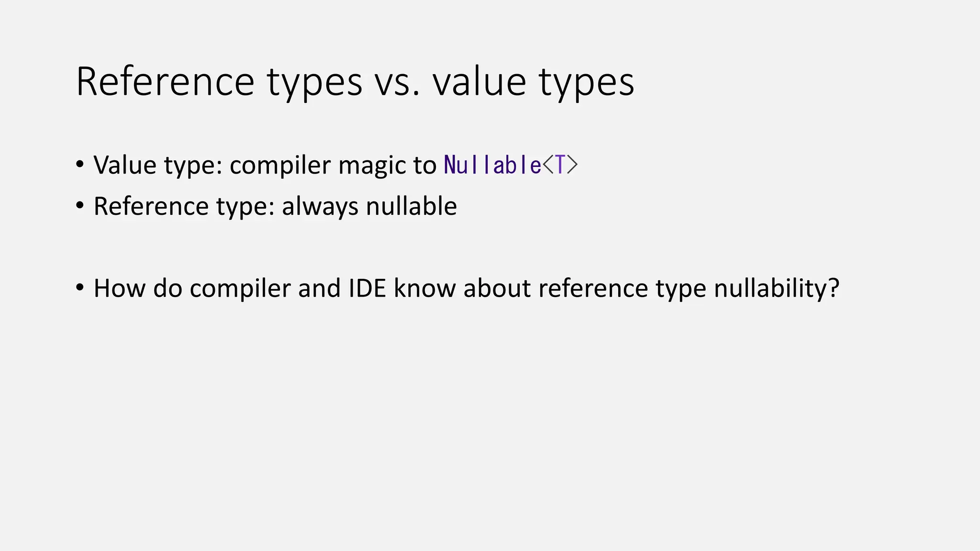Click the bullet point before "Reference type"
Image resolution: width=980 pixels, height=551 pixels.
pyautogui.click(x=80, y=206)
